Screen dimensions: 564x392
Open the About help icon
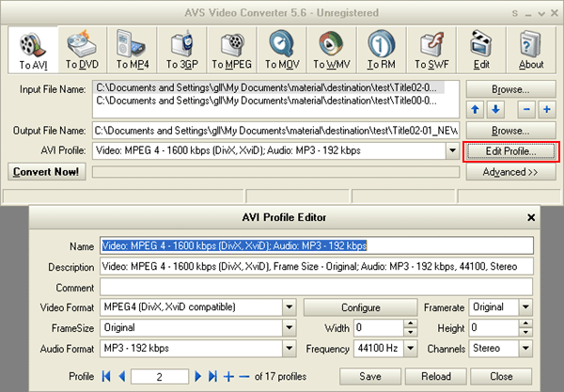point(531,50)
